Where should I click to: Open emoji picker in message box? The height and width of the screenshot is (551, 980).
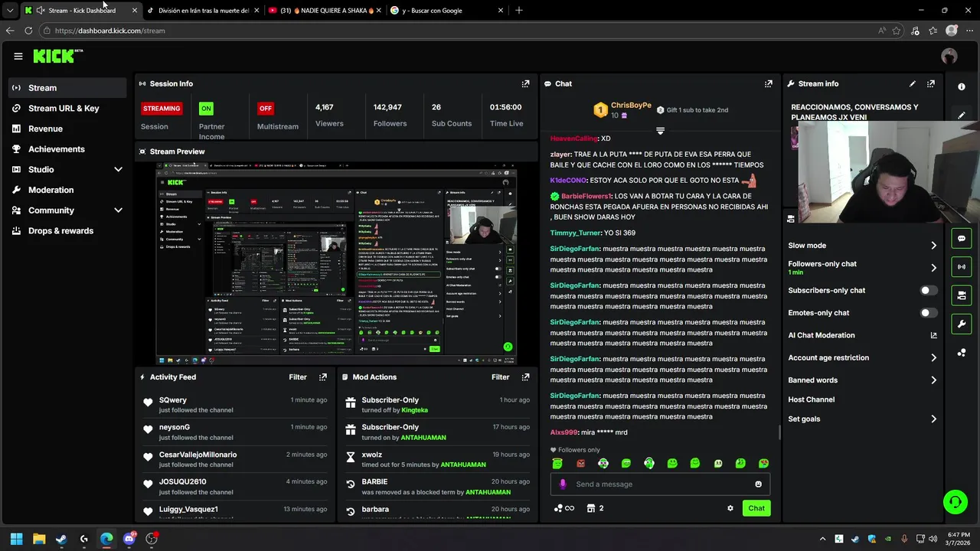(759, 484)
